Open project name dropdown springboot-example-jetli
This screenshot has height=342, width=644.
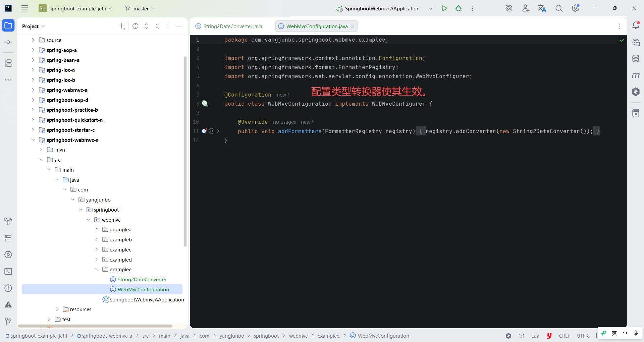(x=76, y=8)
